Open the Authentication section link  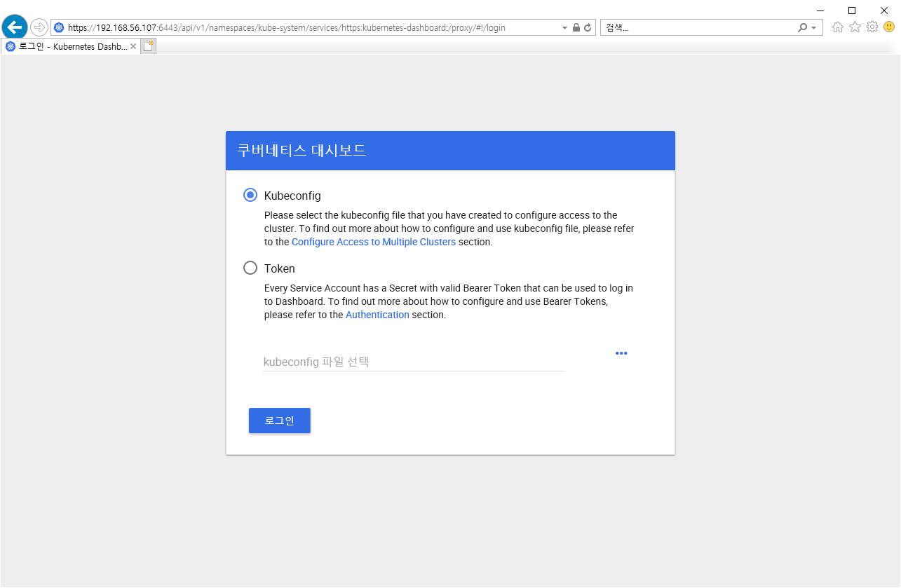click(x=377, y=315)
